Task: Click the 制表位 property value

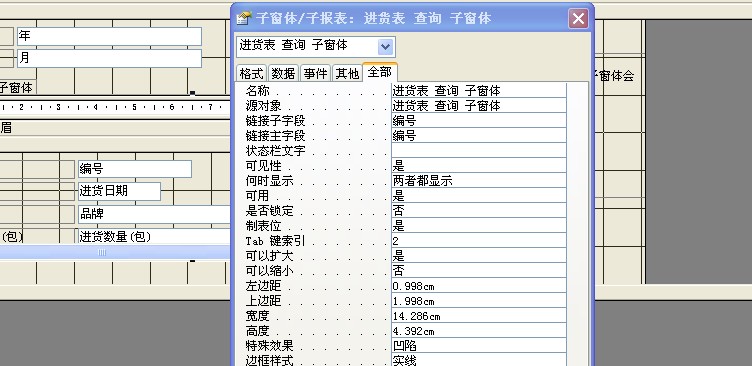Action: 479,225
